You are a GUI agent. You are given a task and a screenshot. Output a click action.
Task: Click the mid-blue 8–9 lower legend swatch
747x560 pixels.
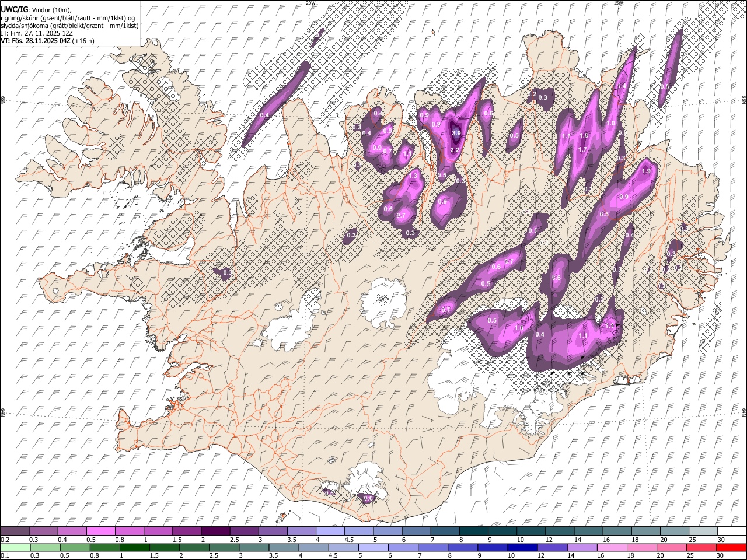coord(463,548)
